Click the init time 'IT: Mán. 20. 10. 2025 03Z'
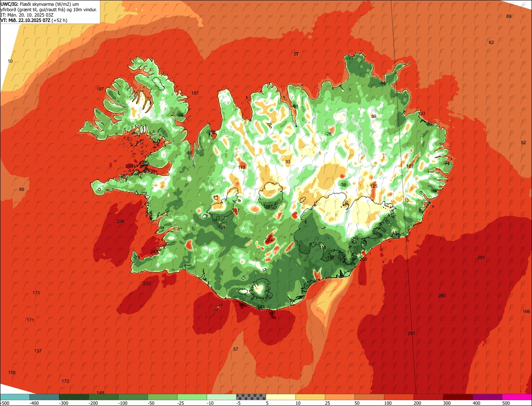The image size is (532, 406). (27, 15)
